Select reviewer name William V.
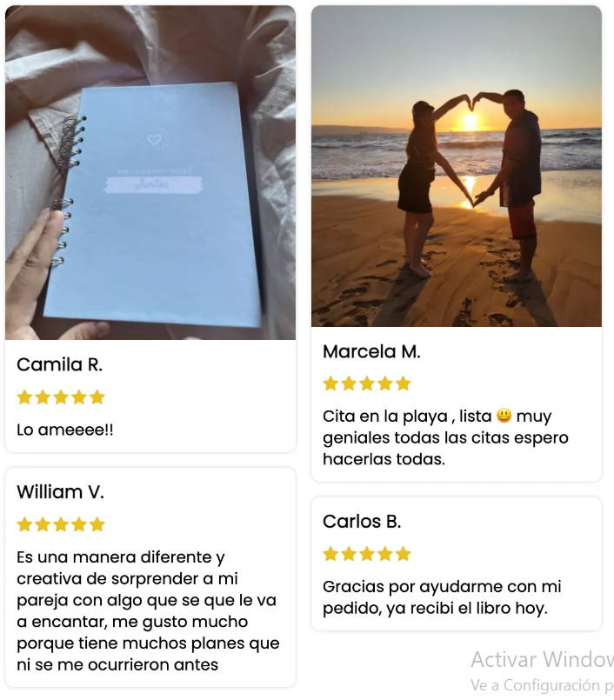 60,492
